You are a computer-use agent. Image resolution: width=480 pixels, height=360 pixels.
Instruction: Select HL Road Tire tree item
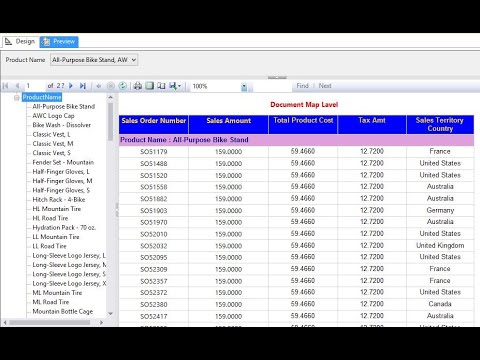pyautogui.click(x=50, y=219)
